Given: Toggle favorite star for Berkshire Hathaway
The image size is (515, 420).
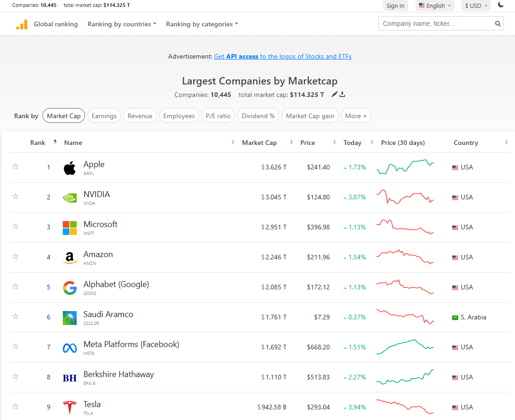Looking at the screenshot, I should (x=16, y=377).
